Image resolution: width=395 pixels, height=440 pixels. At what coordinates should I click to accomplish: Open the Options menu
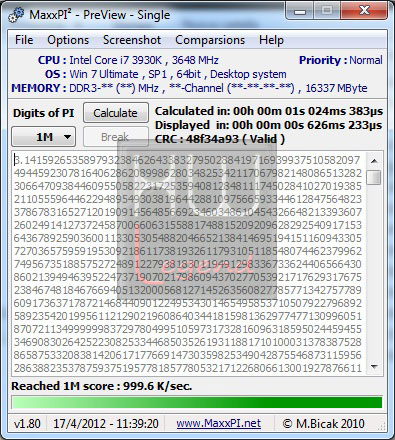tap(68, 40)
